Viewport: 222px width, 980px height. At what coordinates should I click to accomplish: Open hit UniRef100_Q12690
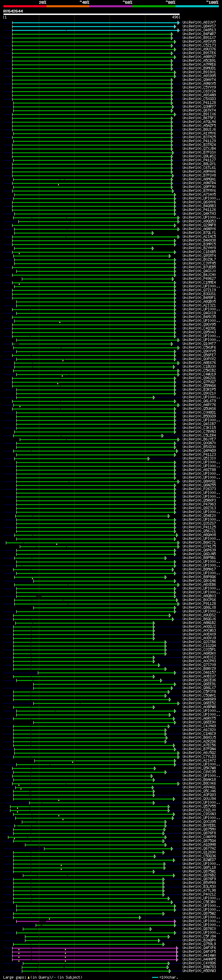click(x=199, y=852)
